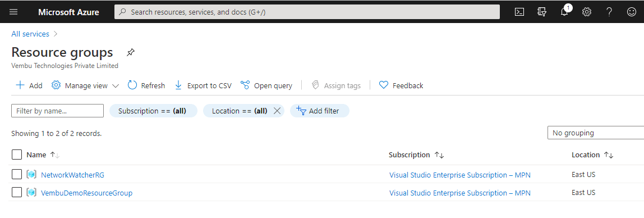Click the Assign tags button

(x=336, y=85)
